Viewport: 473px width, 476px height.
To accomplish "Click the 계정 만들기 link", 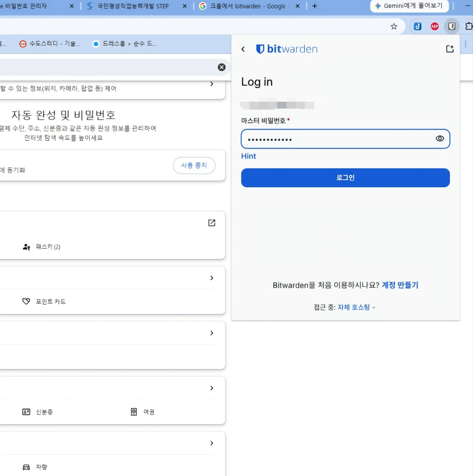I will point(400,285).
